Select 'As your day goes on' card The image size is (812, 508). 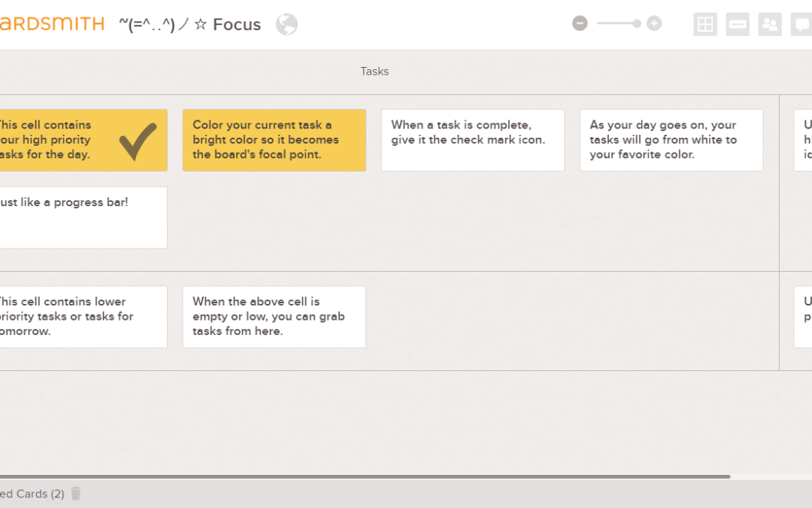tap(671, 140)
